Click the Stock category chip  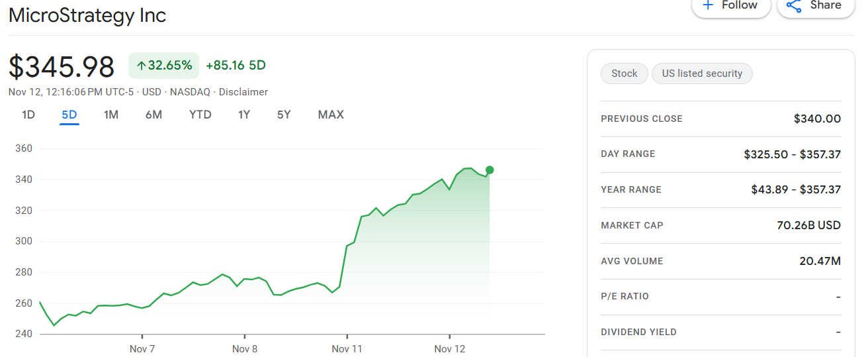[x=624, y=74]
